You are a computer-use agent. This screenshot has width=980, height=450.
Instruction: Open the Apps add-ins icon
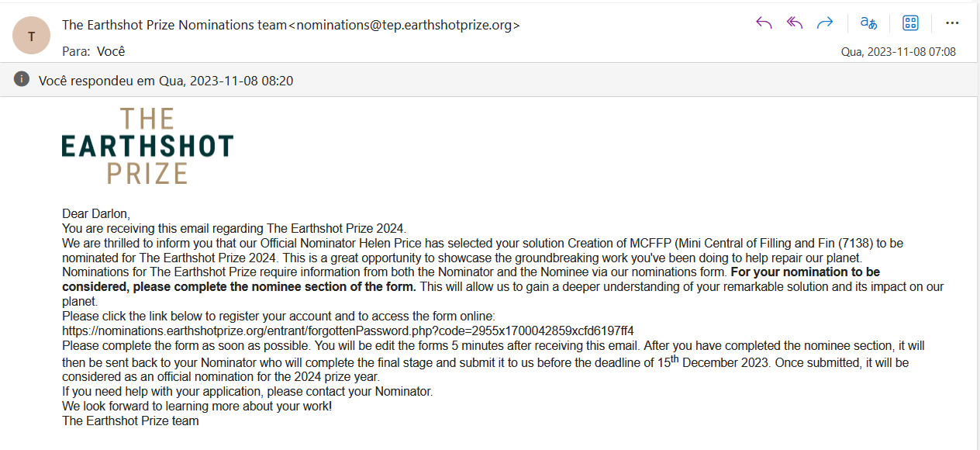coord(911,22)
